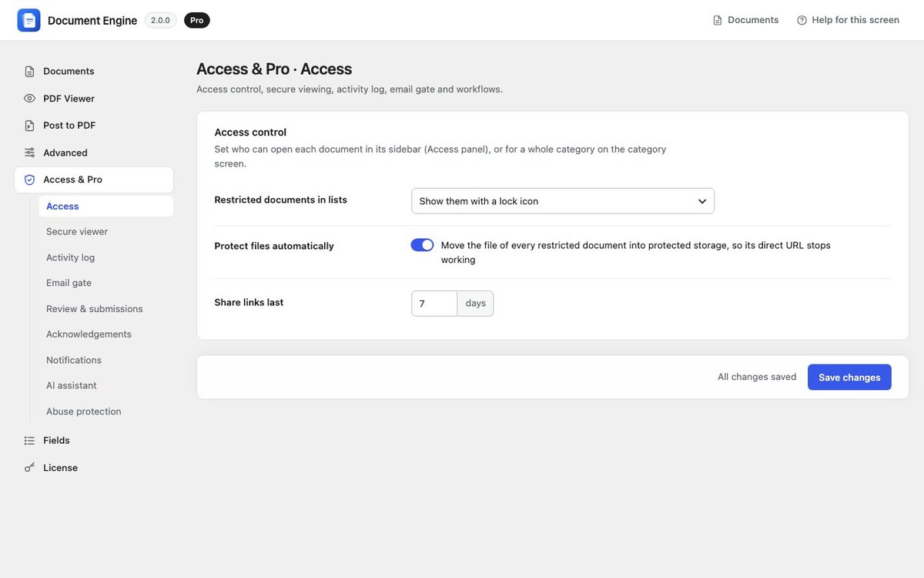Viewport: 924px width, 578px height.
Task: Open Acknowledgements sub-page
Action: [x=106, y=334]
